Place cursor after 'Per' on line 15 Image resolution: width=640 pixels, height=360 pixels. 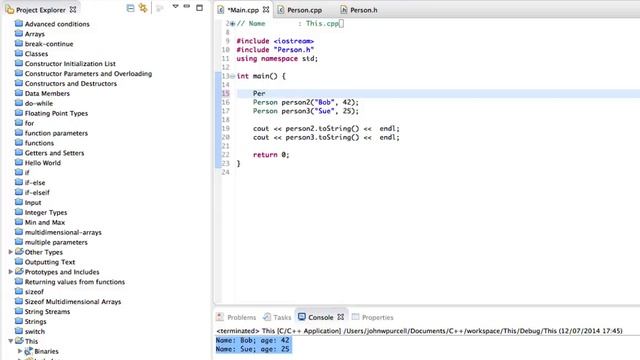click(266, 93)
